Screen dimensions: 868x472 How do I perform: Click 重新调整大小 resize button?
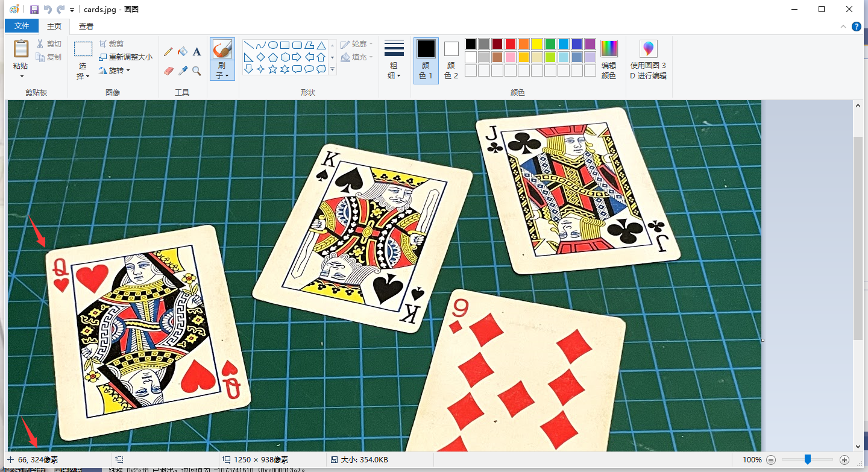[x=125, y=57]
